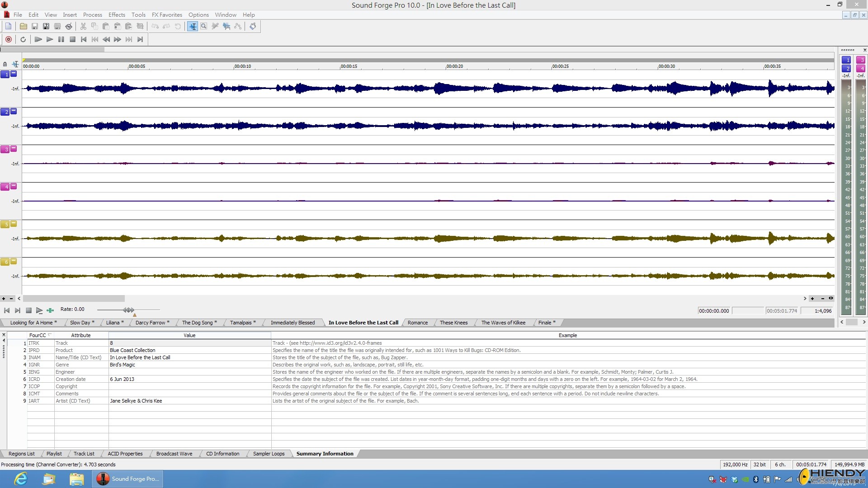Click the FourCC column sort arrow
Viewport: 868px width, 488px height.
click(x=49, y=335)
